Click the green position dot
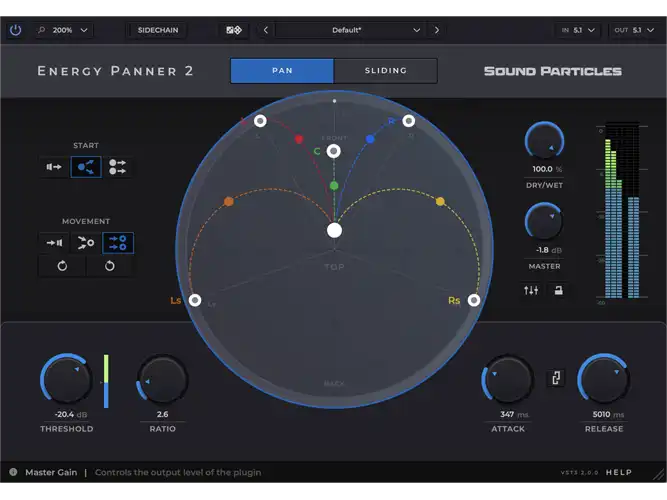Viewport: 667px width, 500px height. (x=334, y=186)
